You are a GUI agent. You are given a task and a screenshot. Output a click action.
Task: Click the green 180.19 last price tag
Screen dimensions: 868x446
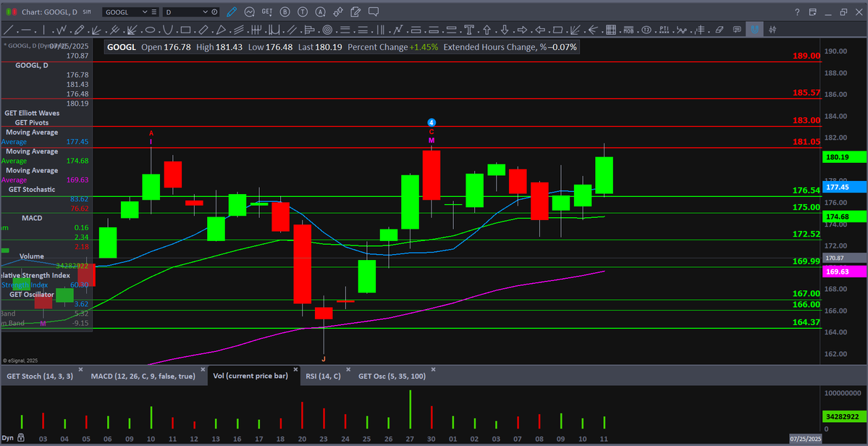pos(843,157)
